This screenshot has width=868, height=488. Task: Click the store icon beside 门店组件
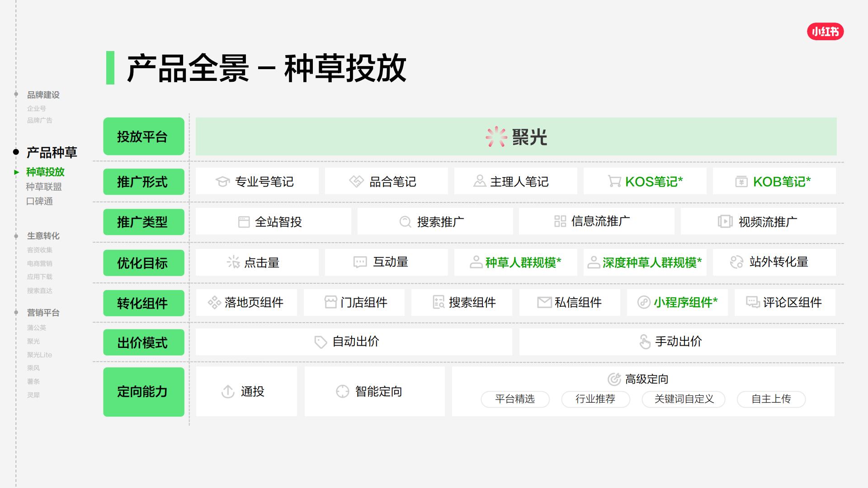pos(331,302)
